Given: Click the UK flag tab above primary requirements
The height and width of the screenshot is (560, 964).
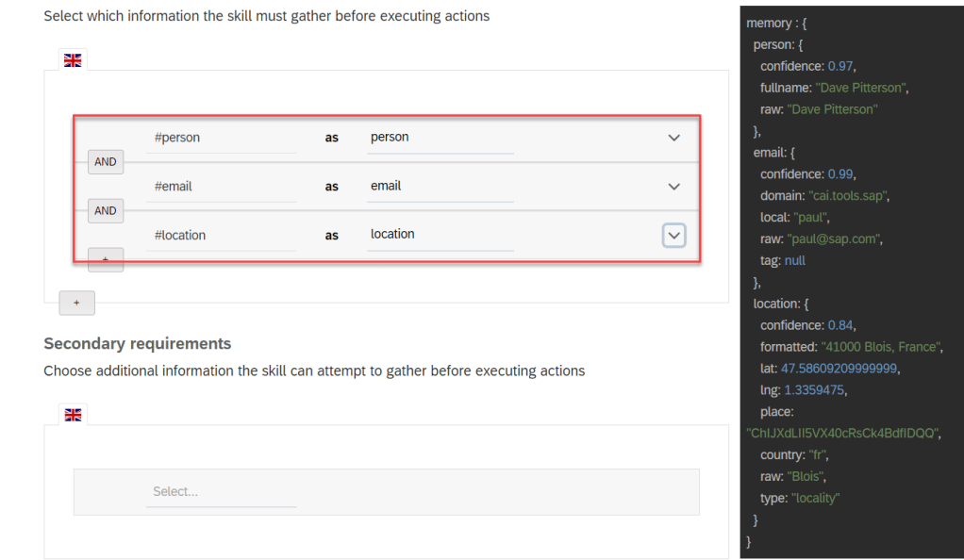Looking at the screenshot, I should (73, 60).
